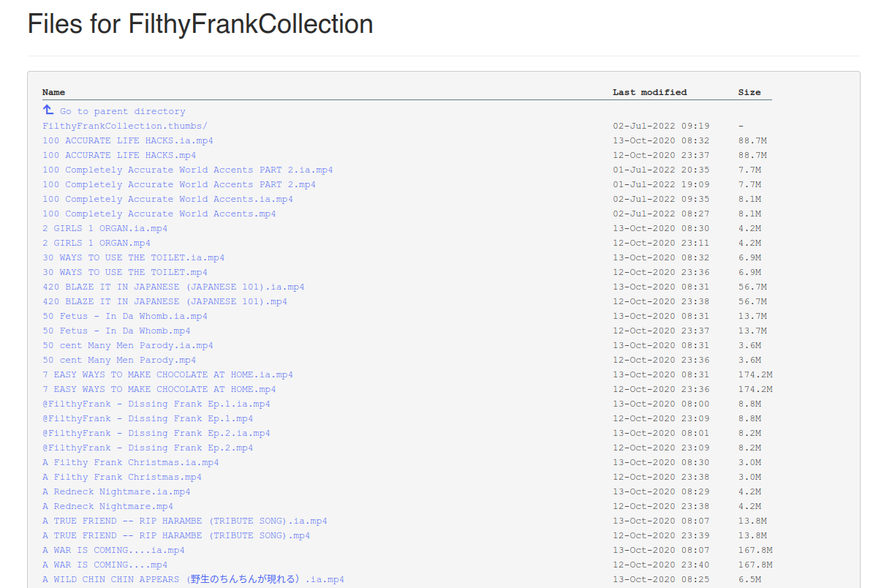Open the FilthyFrankCollection.thumbs/ folder
Screen dimensions: 884x588
coord(124,126)
